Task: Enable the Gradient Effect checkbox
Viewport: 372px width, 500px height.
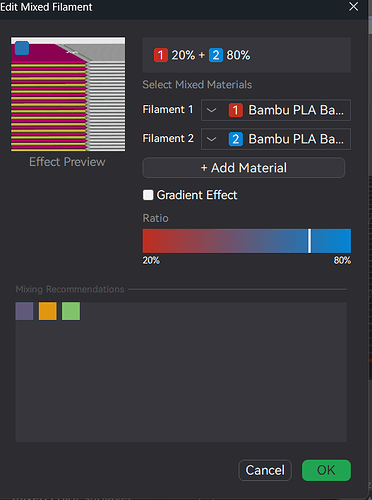Action: [x=148, y=195]
